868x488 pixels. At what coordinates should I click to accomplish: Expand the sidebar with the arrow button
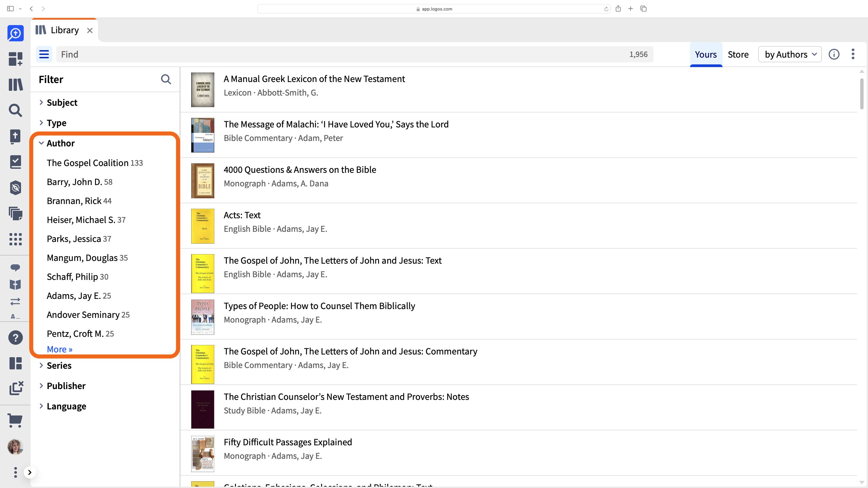29,472
